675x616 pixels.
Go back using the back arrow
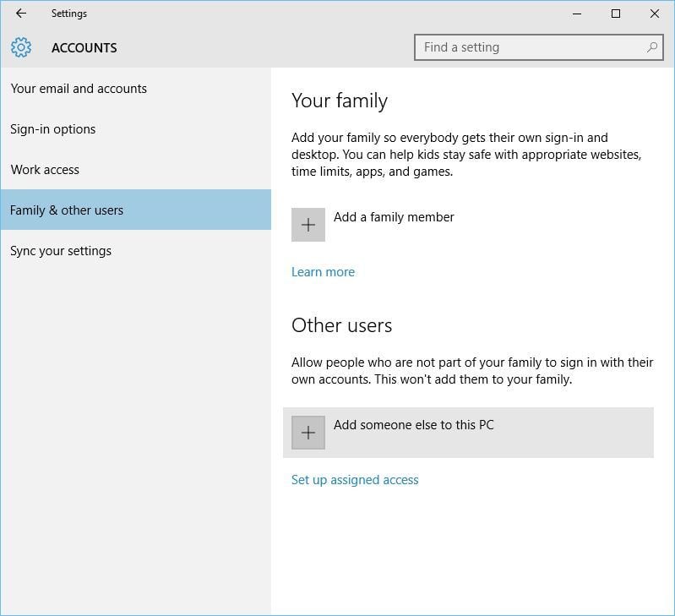20,14
